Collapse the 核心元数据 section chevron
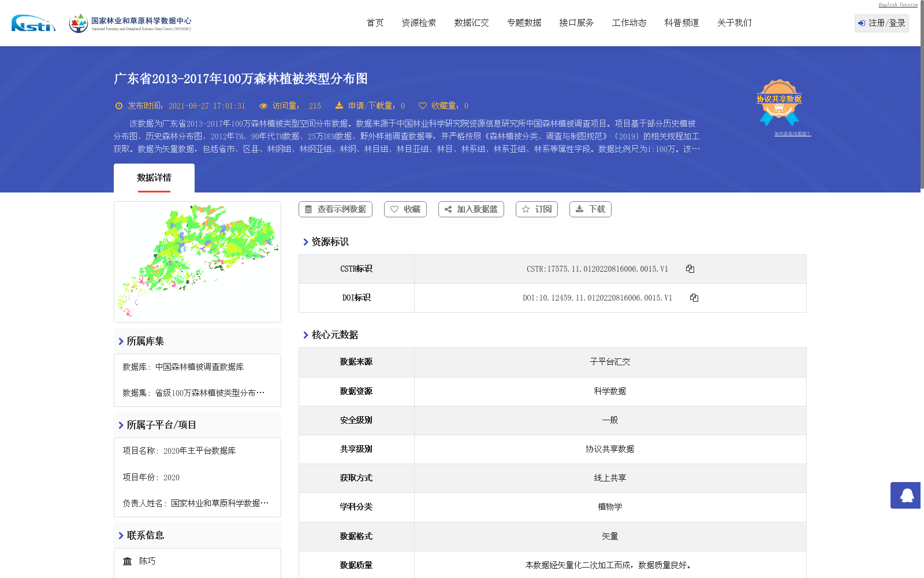The image size is (924, 578). coord(305,335)
